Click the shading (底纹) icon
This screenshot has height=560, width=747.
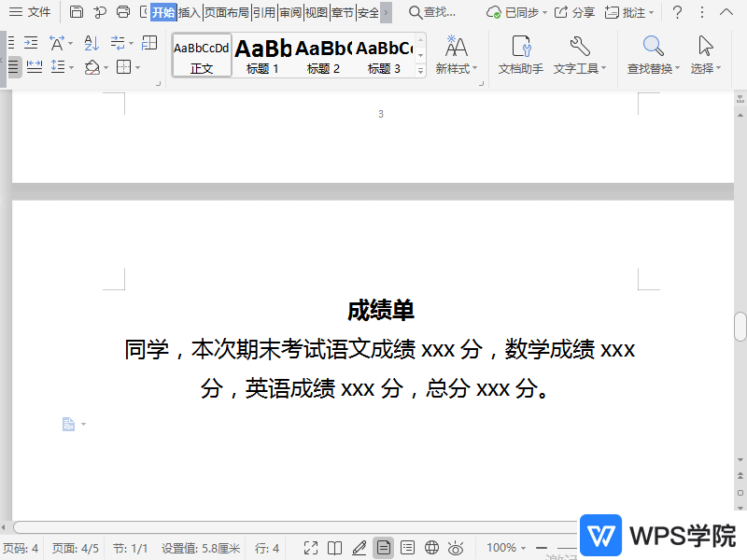(93, 69)
